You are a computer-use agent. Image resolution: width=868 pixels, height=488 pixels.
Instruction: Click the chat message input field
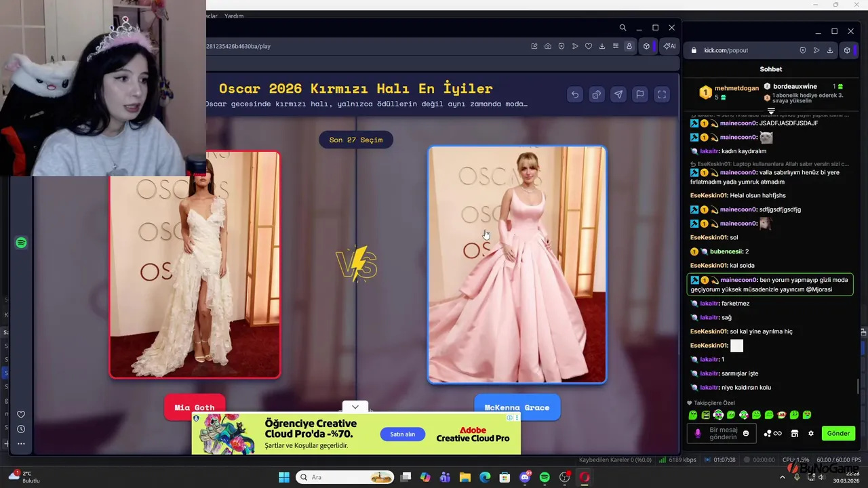coord(722,433)
